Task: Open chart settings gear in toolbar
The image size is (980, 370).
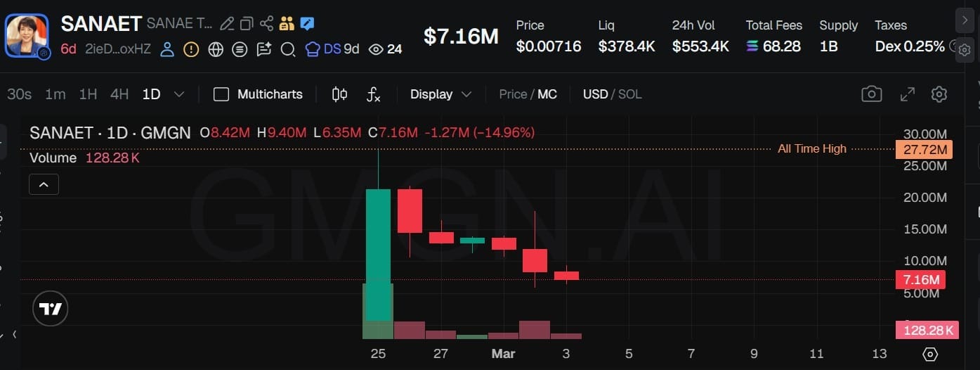Action: tap(939, 94)
